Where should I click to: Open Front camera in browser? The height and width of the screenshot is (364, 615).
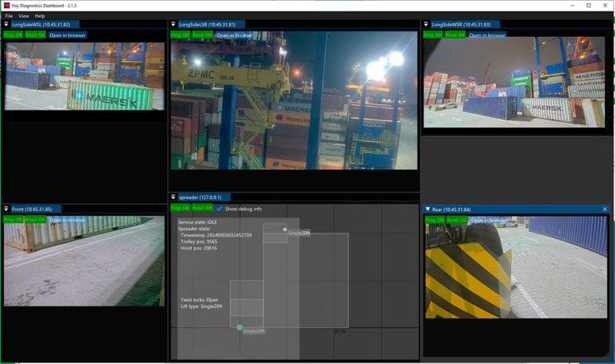[68, 220]
